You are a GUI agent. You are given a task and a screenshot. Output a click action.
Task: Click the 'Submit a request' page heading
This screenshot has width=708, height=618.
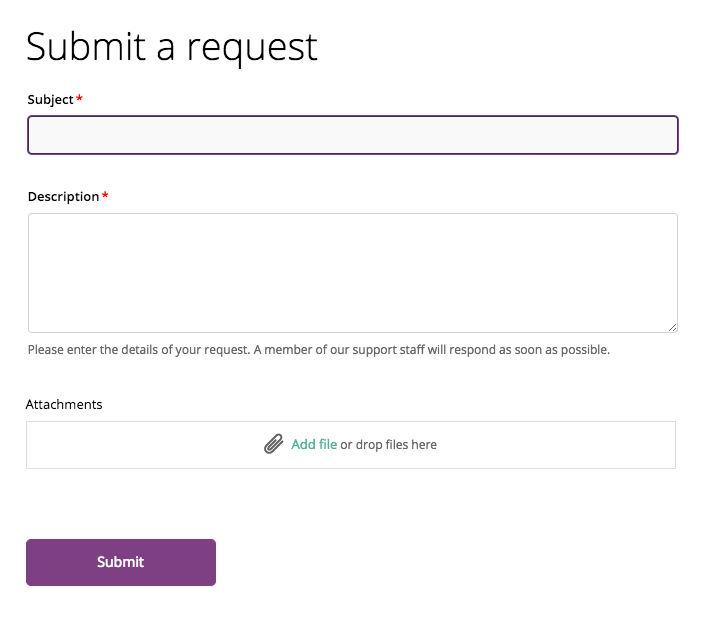click(x=172, y=48)
